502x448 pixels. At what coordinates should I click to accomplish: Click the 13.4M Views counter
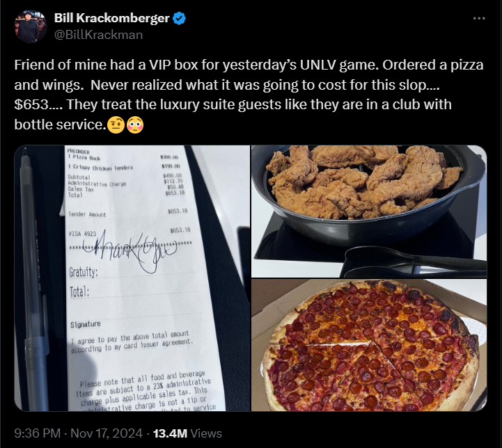[x=187, y=433]
